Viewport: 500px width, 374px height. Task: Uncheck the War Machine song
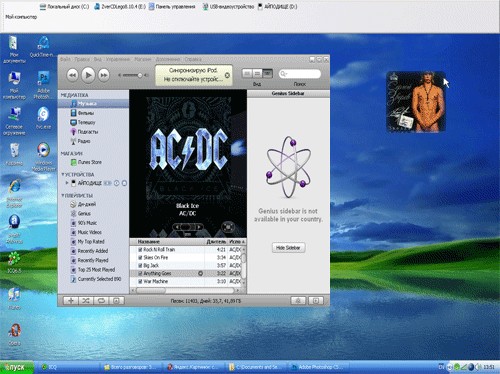pos(140,281)
